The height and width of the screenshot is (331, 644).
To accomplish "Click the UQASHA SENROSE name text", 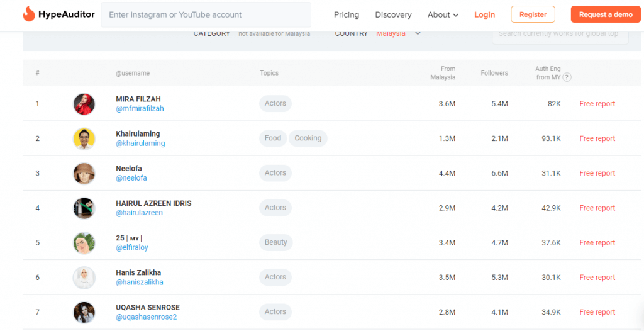I will point(148,308).
